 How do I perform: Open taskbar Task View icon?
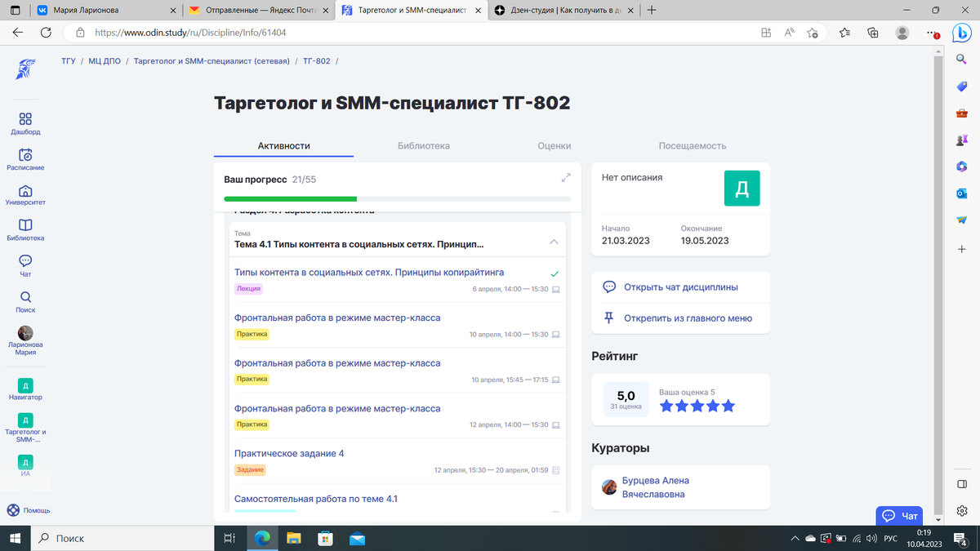[x=230, y=538]
